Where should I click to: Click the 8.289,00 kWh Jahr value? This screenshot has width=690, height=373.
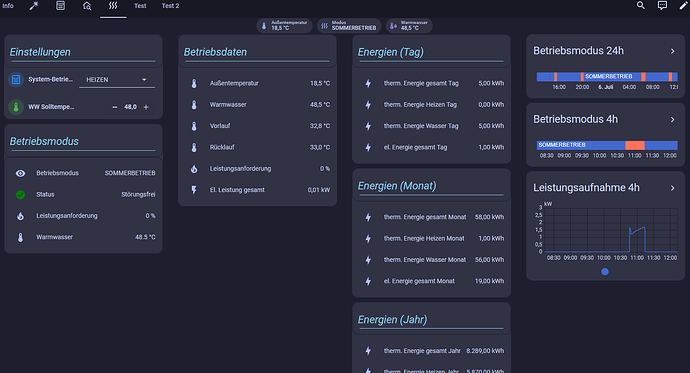coord(485,351)
